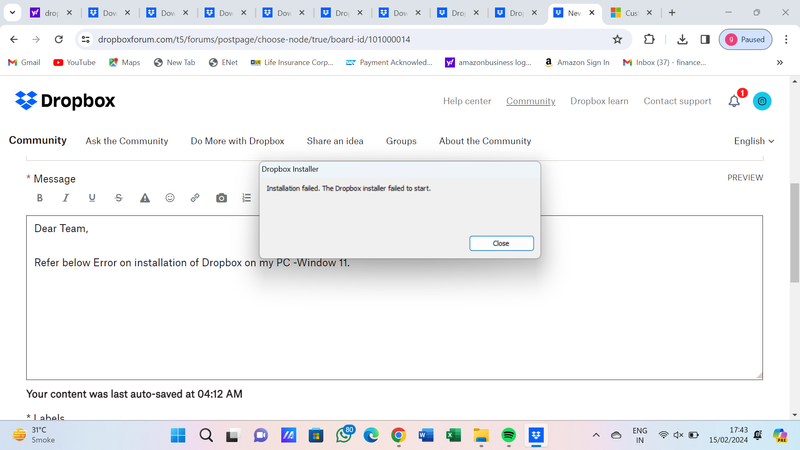
Task: Show more bookmarks overflow chevron
Action: point(780,62)
